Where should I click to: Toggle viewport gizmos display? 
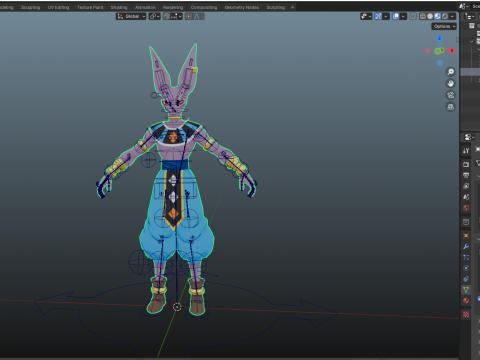click(378, 16)
